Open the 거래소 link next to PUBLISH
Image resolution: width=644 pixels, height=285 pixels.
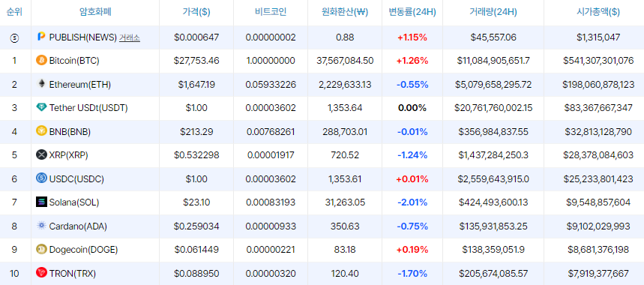click(130, 37)
